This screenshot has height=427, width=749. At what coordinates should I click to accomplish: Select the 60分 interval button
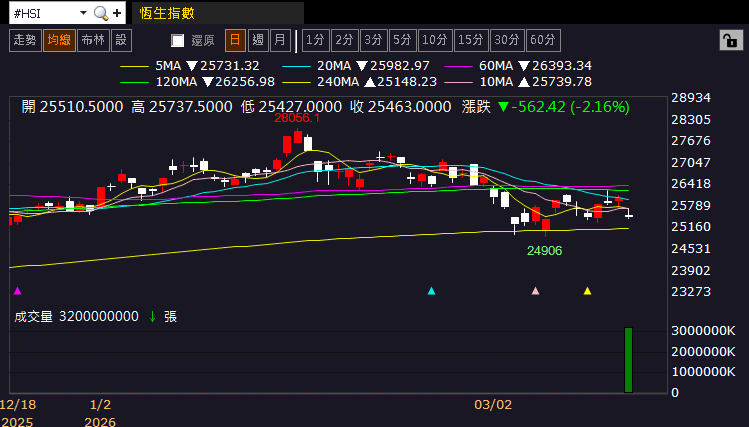coord(543,40)
